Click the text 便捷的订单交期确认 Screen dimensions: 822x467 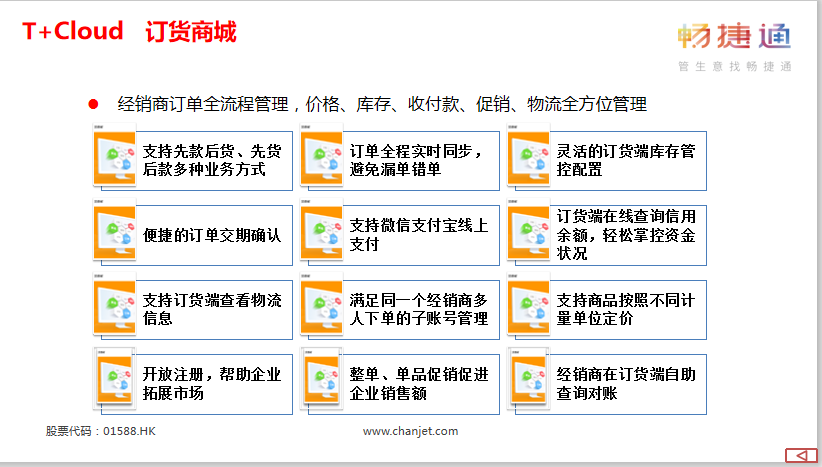click(x=212, y=235)
